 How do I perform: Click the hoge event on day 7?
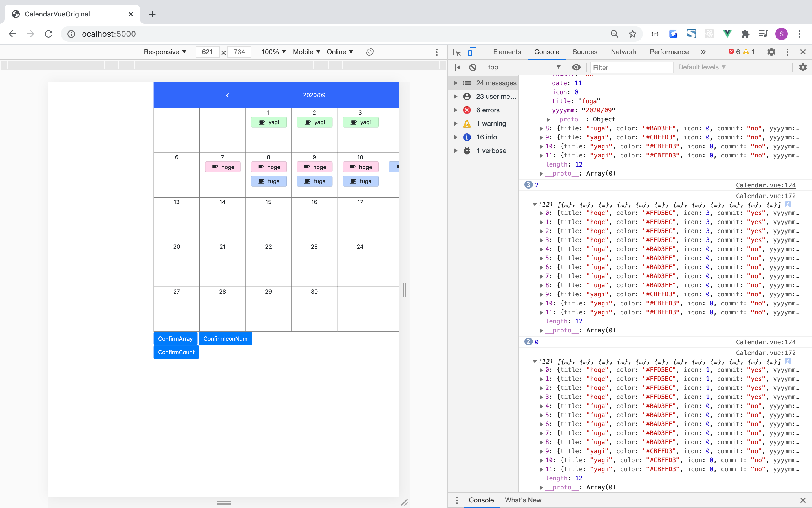coord(223,167)
